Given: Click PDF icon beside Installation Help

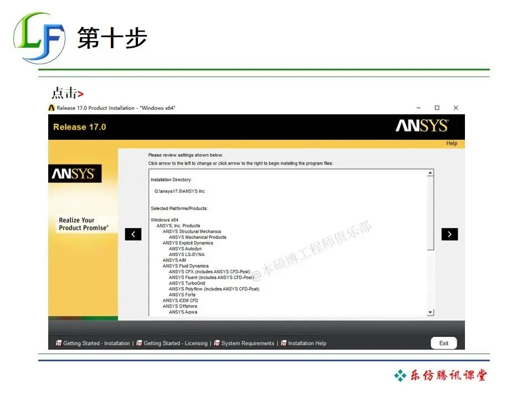Looking at the screenshot, I should pyautogui.click(x=284, y=343).
